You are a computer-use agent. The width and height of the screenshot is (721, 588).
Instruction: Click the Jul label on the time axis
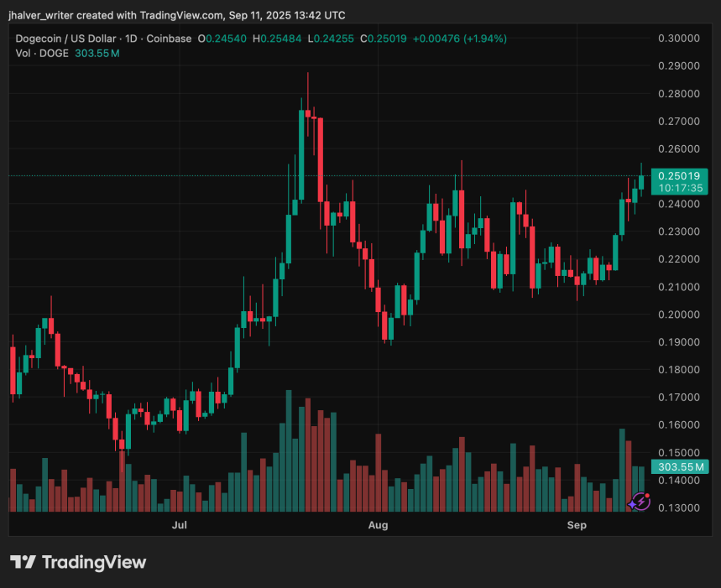[179, 525]
